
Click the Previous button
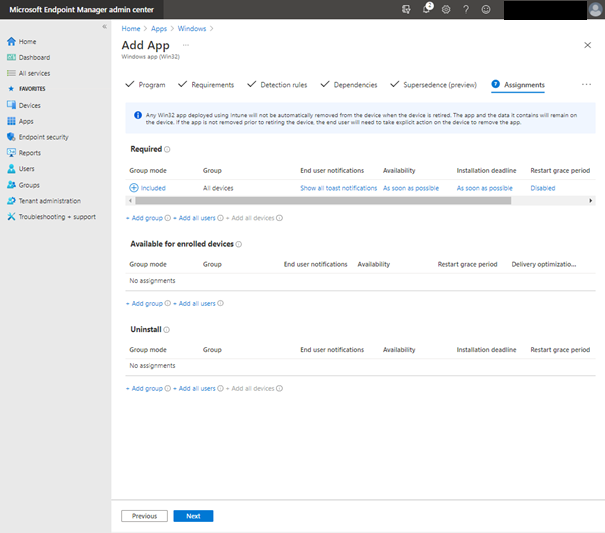(144, 516)
